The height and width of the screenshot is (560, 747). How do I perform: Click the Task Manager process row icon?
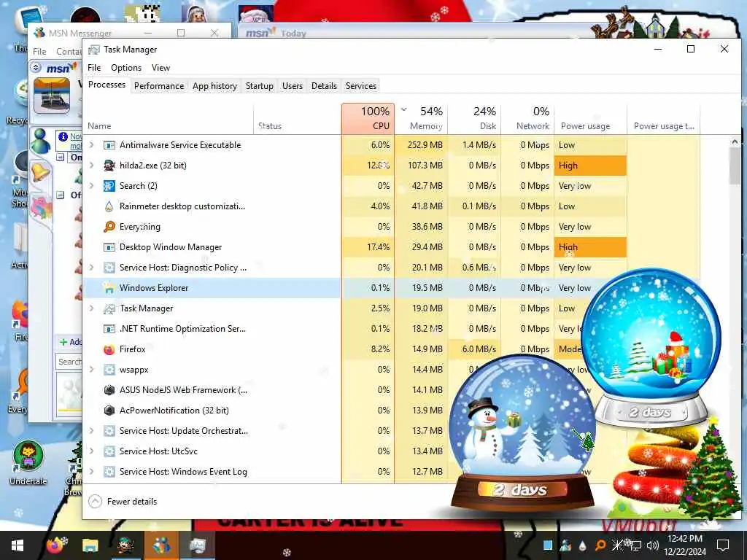tap(109, 308)
